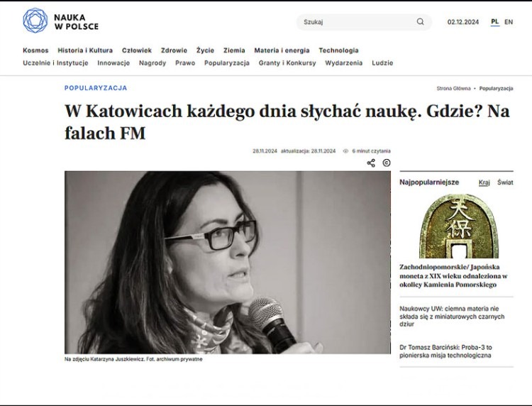Click the eye reading-time icon

tap(345, 151)
